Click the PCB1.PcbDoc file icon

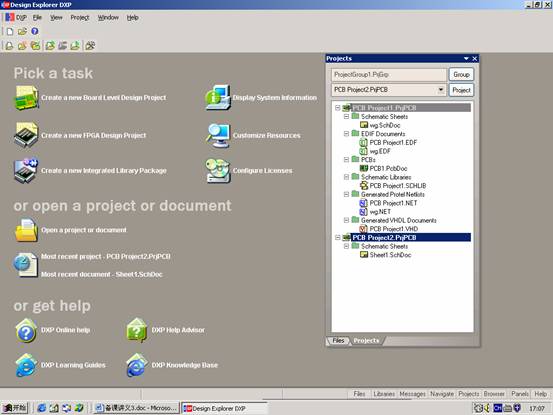(364, 168)
